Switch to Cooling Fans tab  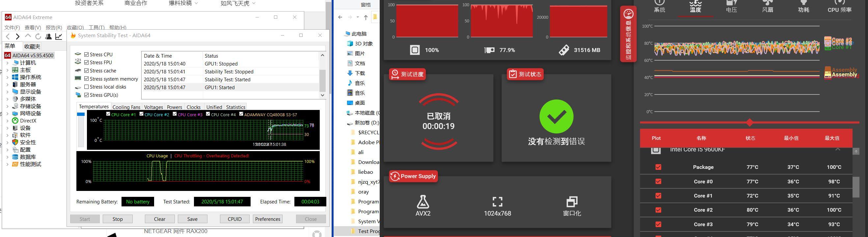126,107
